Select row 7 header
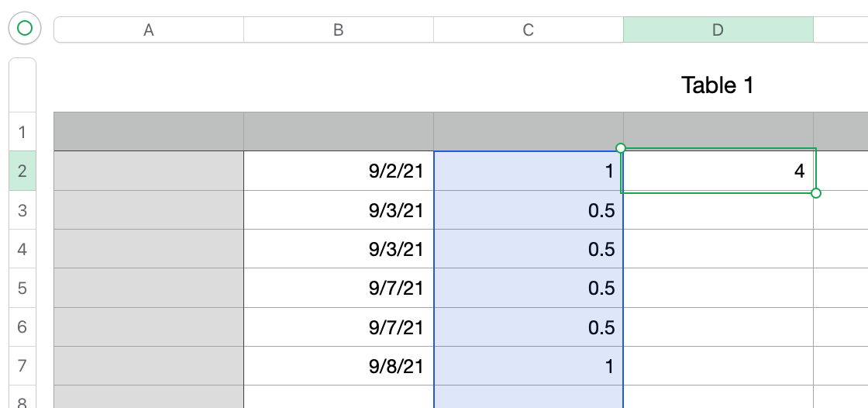 point(22,366)
